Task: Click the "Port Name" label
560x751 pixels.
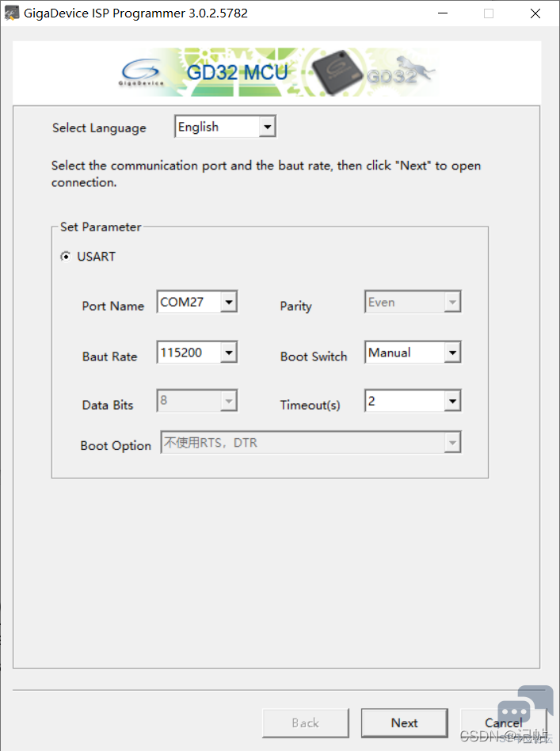Action: tap(113, 306)
